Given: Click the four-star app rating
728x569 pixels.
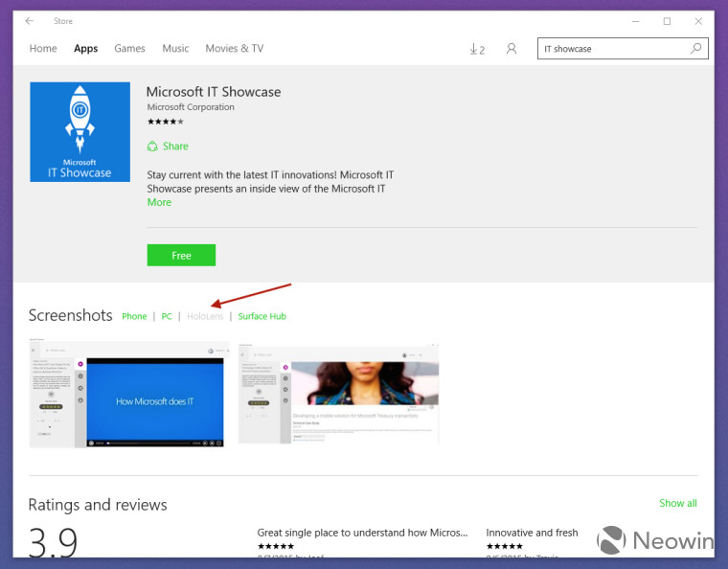Looking at the screenshot, I should tap(166, 122).
